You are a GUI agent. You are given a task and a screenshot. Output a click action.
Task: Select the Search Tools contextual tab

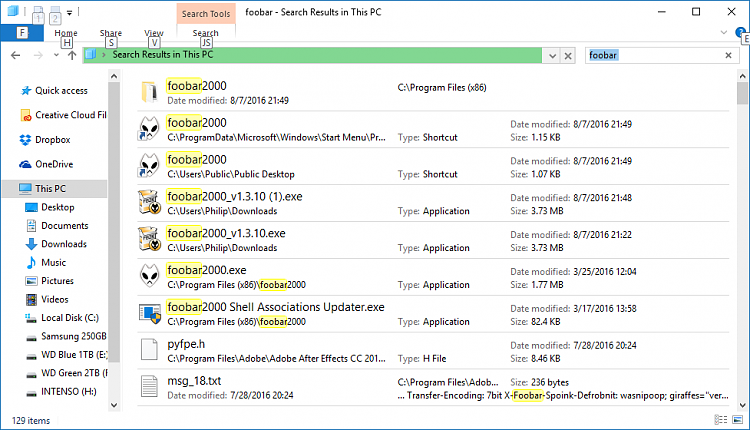(206, 14)
